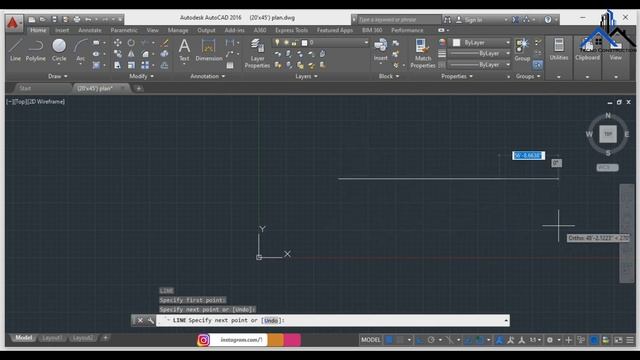Image resolution: width=640 pixels, height=360 pixels.
Task: Click the Mirror tool icon
Action: tap(131, 54)
